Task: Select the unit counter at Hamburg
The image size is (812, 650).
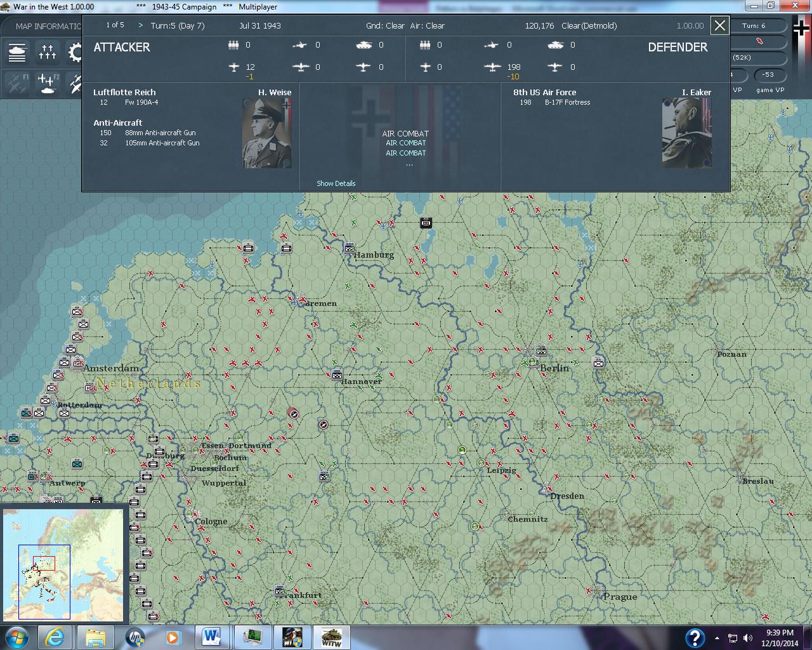Action: click(x=350, y=248)
